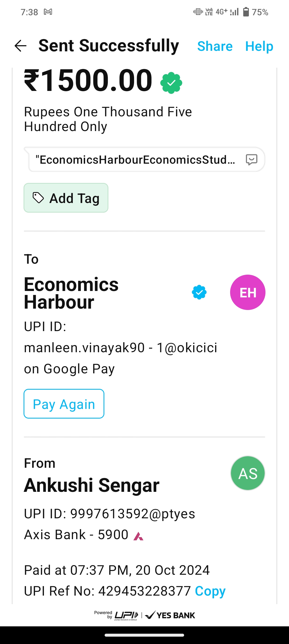Viewport: 289px width, 644px height.
Task: Tap the EconomicsHarbour message note field
Action: coord(135,160)
